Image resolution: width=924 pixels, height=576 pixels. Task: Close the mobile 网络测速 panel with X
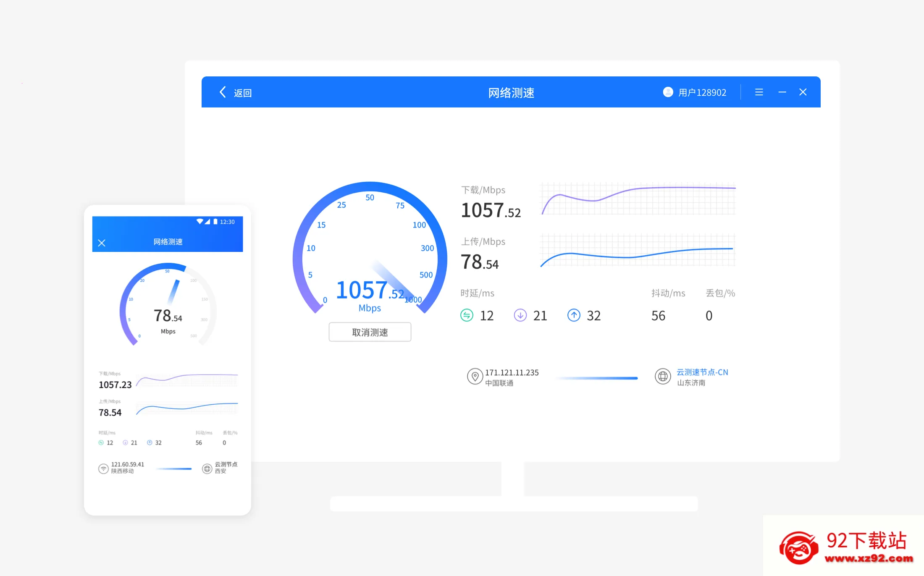tap(102, 243)
